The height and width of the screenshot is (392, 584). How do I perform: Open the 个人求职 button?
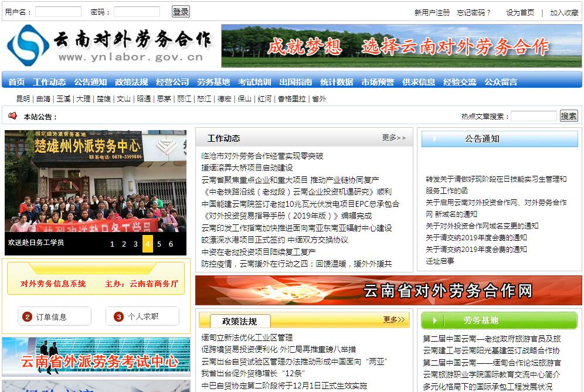click(x=142, y=316)
